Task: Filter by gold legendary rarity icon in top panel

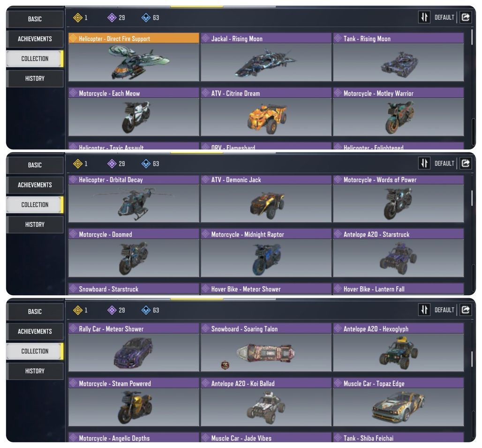Action: (x=78, y=17)
